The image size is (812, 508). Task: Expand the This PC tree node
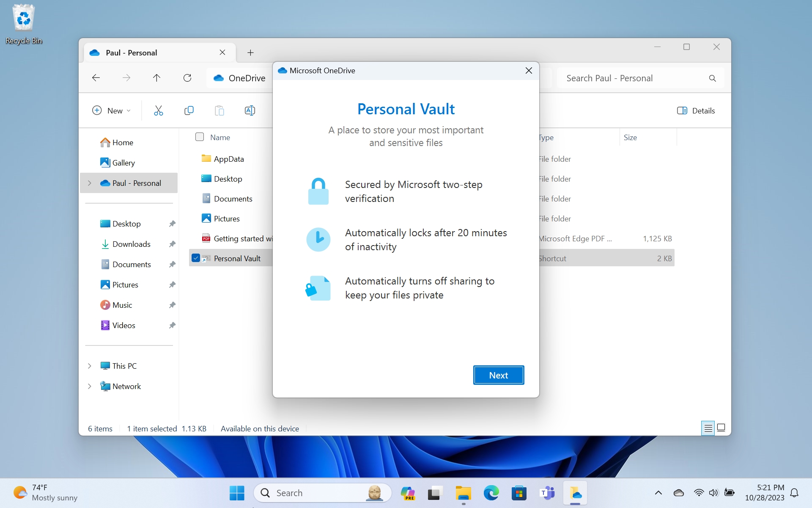90,366
